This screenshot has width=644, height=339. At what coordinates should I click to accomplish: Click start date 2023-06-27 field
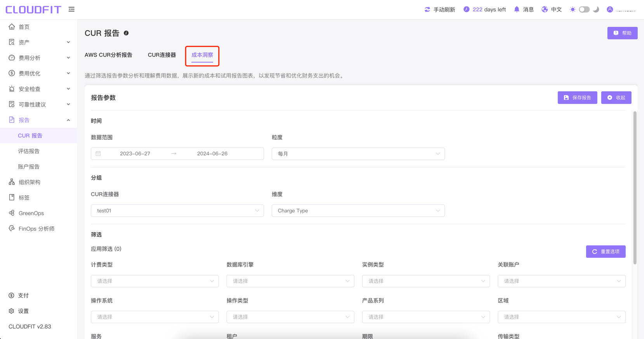(x=135, y=154)
